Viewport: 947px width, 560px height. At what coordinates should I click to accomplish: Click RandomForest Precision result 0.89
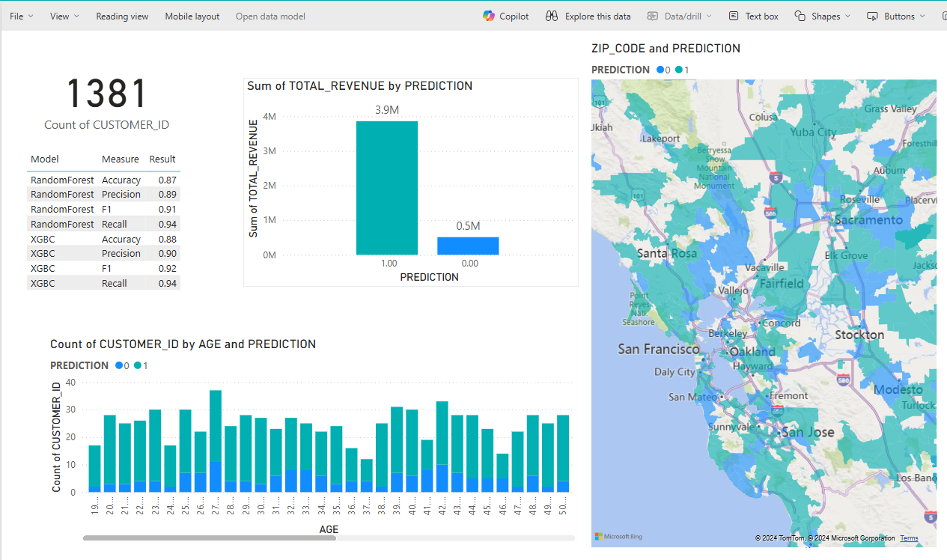tap(168, 194)
